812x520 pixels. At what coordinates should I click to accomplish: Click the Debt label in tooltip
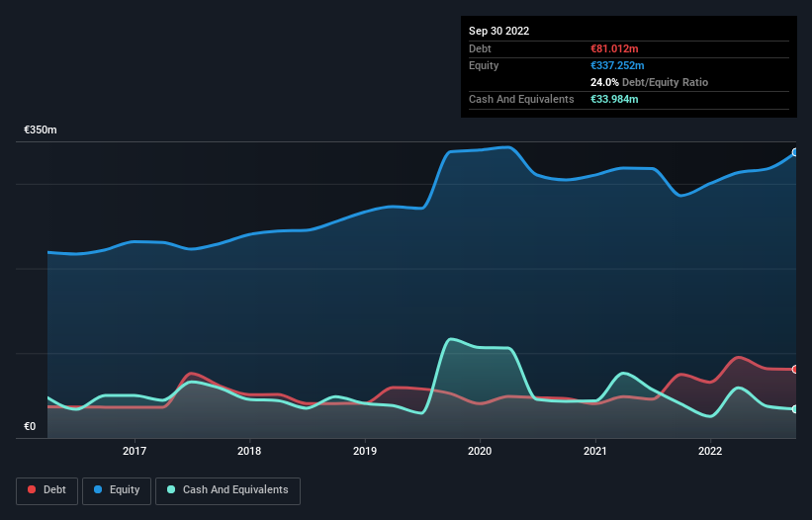[480, 48]
